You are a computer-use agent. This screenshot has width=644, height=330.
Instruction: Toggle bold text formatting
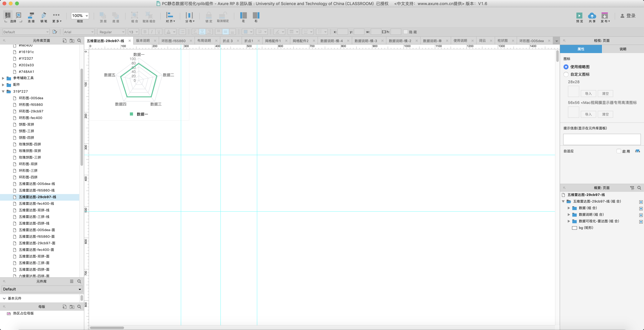pyautogui.click(x=145, y=32)
